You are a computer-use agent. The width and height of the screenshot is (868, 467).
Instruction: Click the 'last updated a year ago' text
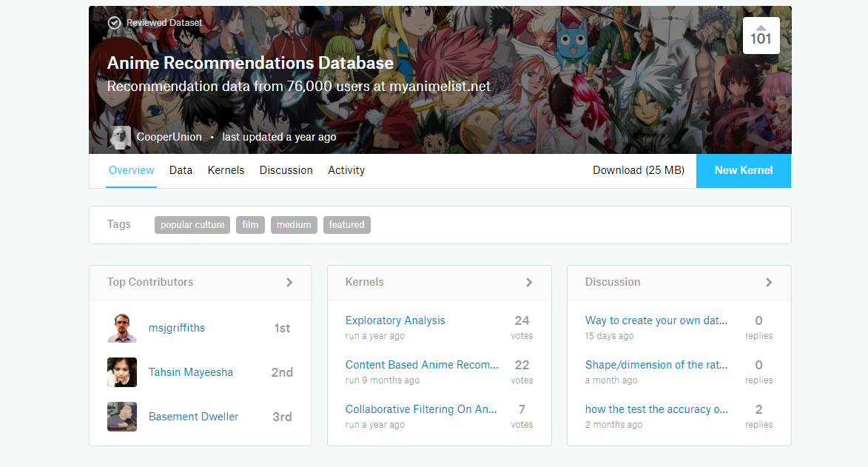tap(279, 137)
